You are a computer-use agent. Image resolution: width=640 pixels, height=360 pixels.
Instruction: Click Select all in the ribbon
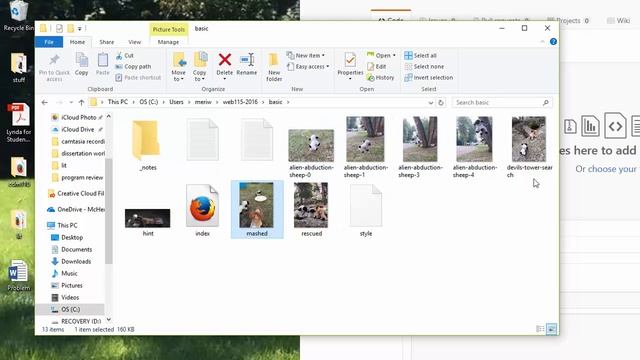420,56
